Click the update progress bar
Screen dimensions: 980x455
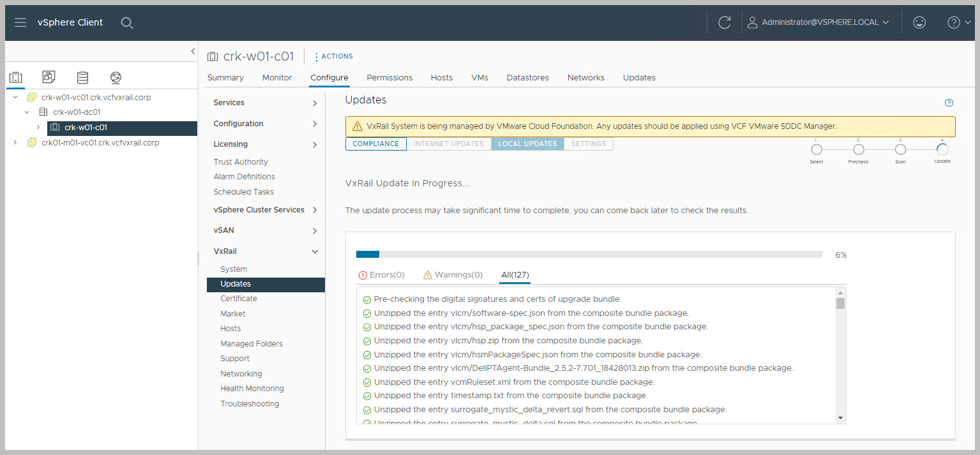(x=589, y=255)
